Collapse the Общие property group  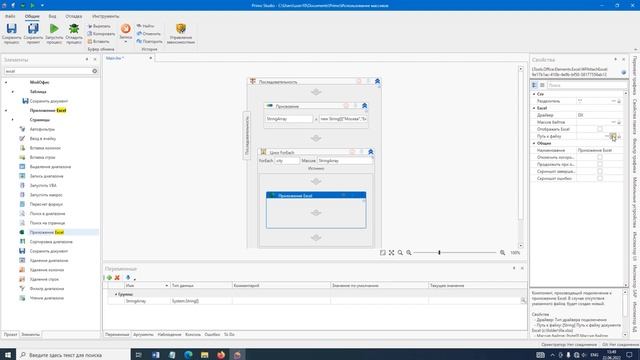pos(534,144)
